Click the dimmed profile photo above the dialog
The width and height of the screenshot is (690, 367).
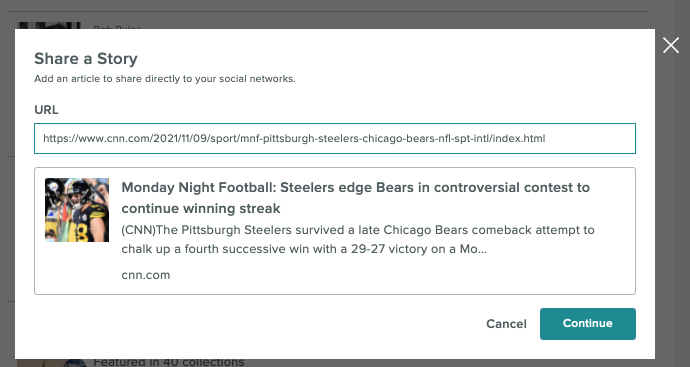[49, 26]
